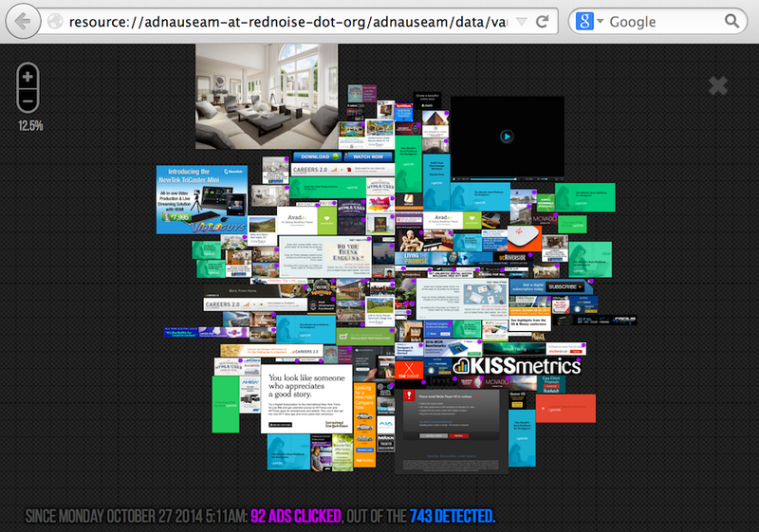
Task: Open the red-orange rectangle ad beside the Media Player ad
Action: pos(565,408)
